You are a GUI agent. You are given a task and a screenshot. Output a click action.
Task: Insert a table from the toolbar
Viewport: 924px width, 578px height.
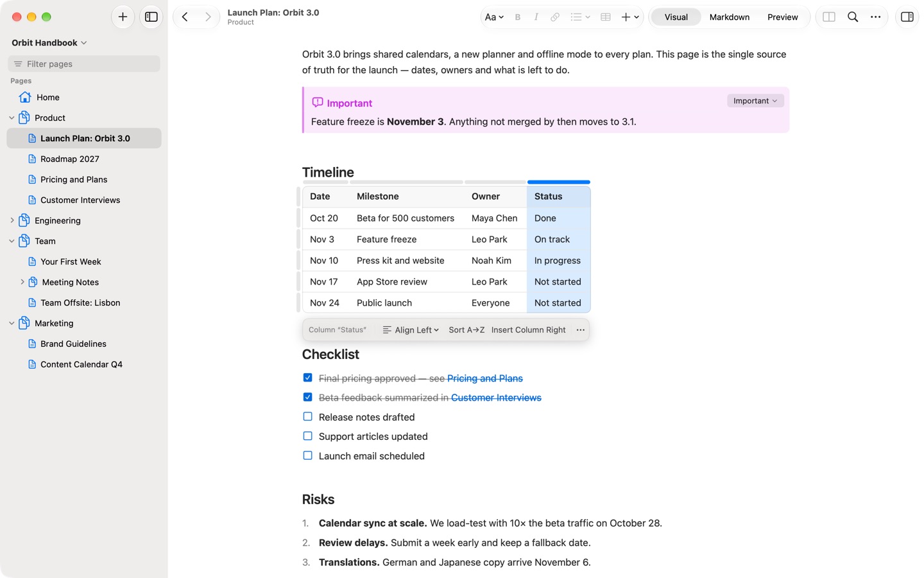pos(605,17)
